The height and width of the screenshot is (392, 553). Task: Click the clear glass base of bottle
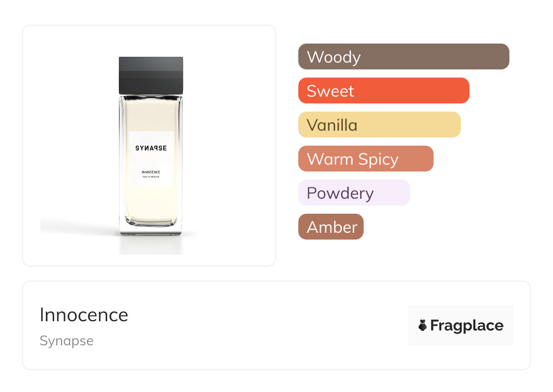(x=151, y=230)
